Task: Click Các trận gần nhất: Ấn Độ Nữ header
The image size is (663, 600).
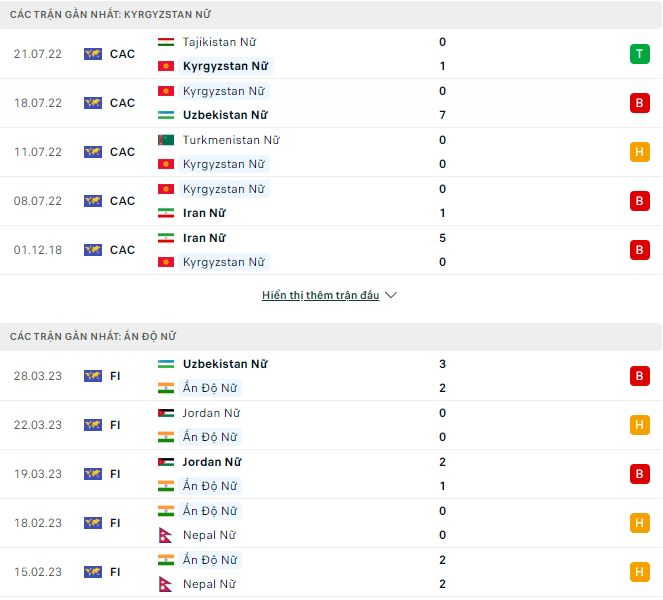Action: [93, 337]
